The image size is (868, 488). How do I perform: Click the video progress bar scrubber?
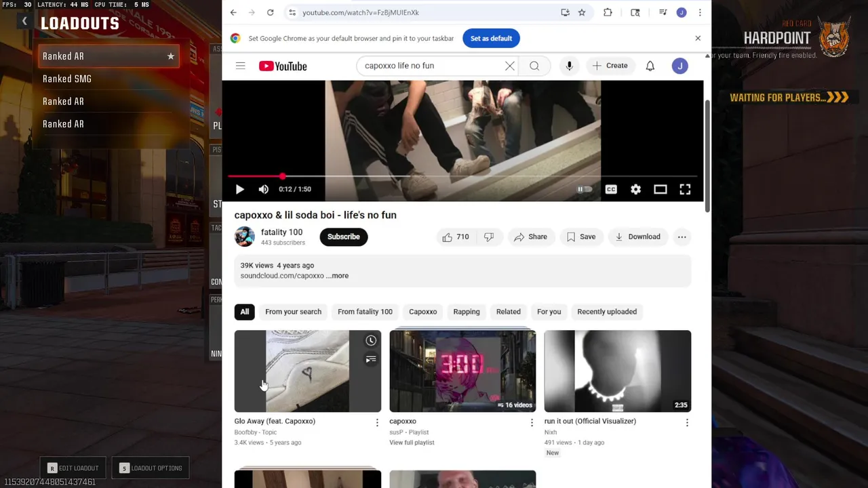click(x=282, y=176)
